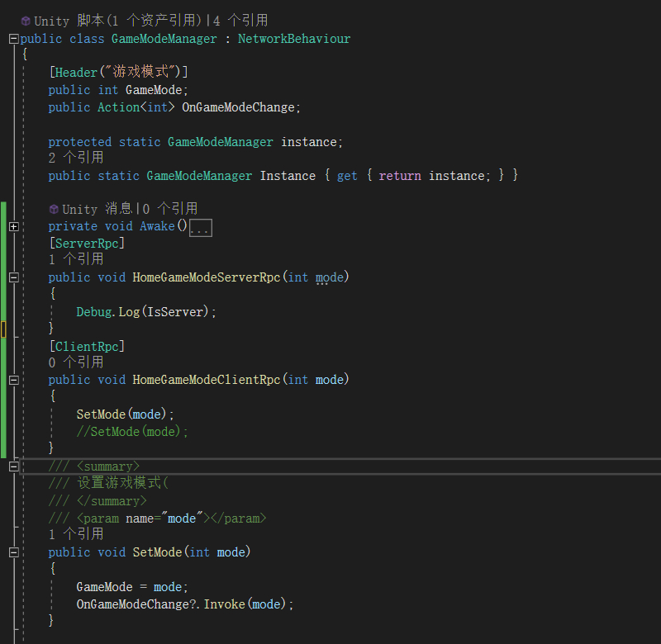Viewport: 661px width, 644px height.
Task: Collapse the SetMode method body
Action: tap(13, 552)
